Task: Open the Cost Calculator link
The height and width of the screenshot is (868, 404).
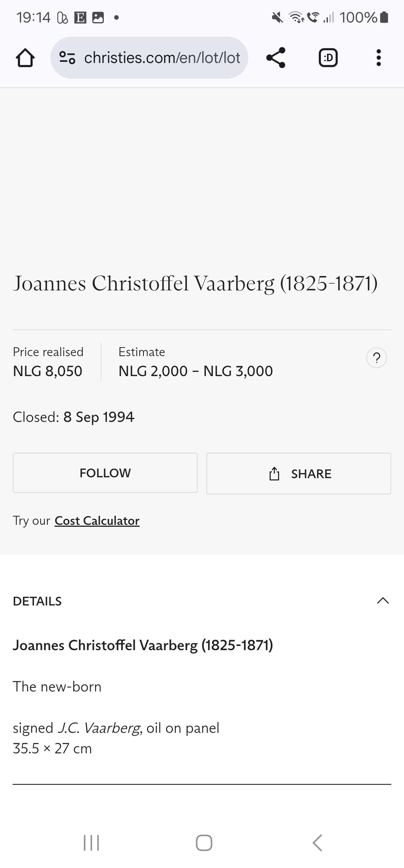Action: (97, 521)
